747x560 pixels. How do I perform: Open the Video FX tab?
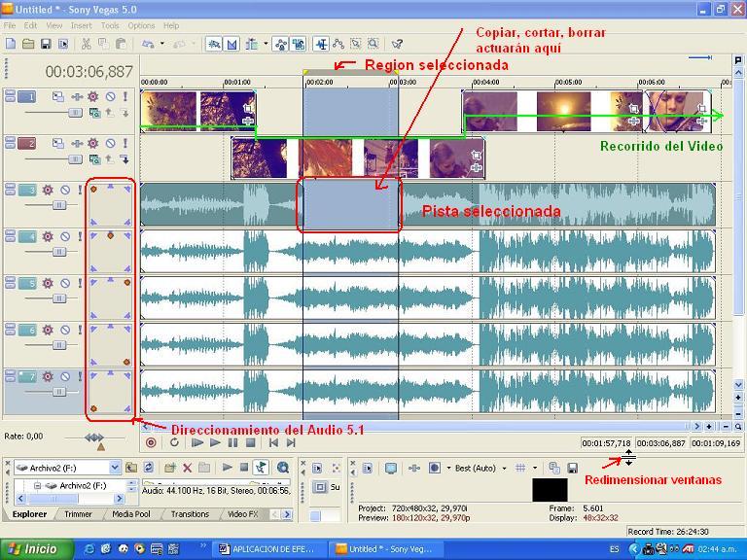pyautogui.click(x=243, y=514)
